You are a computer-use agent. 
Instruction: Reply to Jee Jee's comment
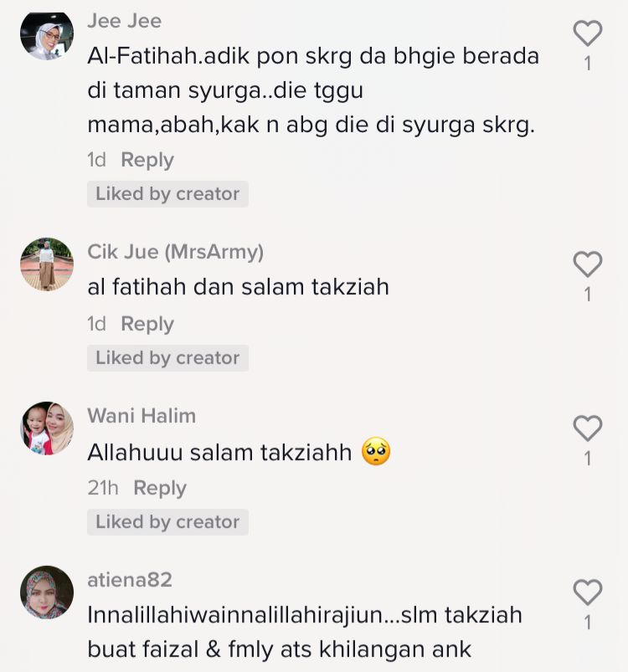[x=147, y=161]
